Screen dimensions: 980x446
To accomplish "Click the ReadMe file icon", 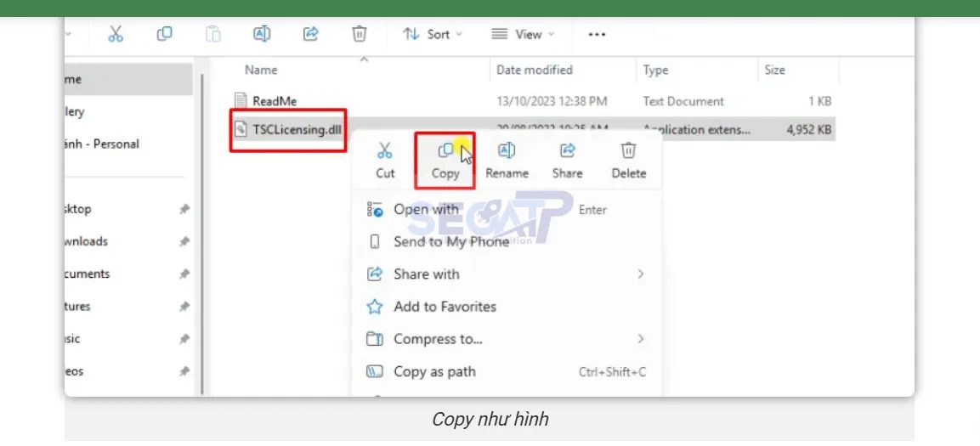I will point(241,100).
